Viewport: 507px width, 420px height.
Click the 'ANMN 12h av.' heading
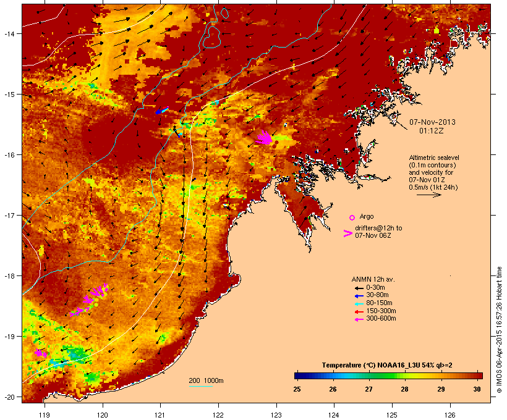pyautogui.click(x=373, y=279)
